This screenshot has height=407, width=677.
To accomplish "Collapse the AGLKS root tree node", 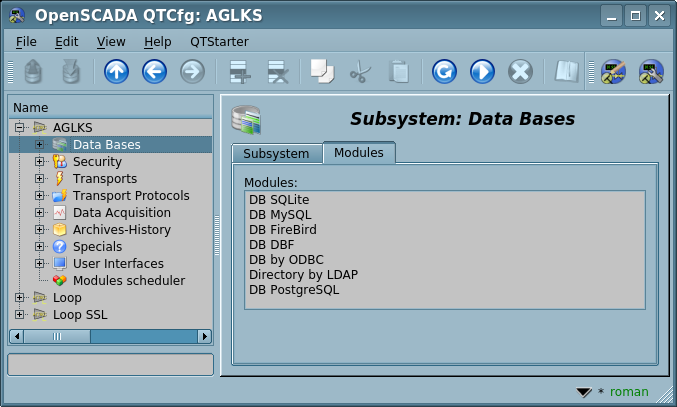I will pyautogui.click(x=20, y=128).
